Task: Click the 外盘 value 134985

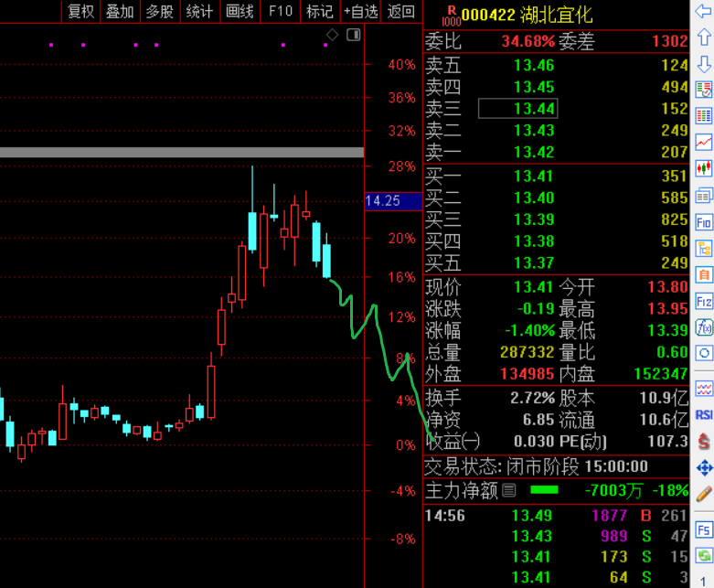Action: click(528, 374)
